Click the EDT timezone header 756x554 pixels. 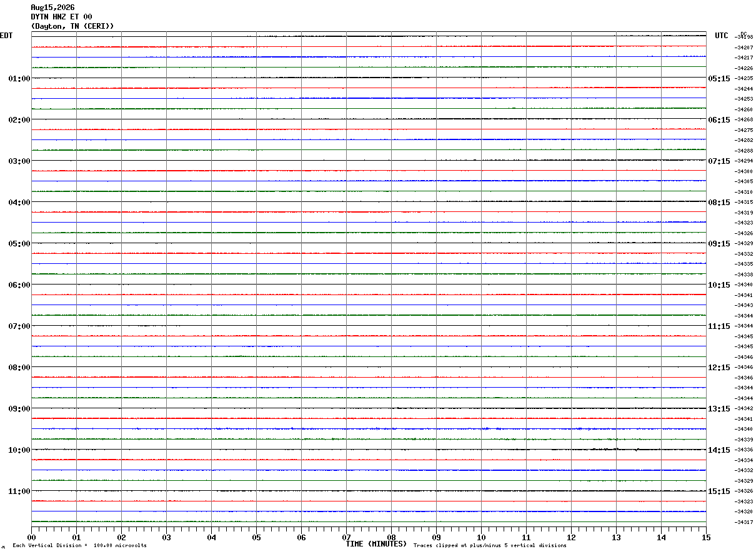[6, 35]
